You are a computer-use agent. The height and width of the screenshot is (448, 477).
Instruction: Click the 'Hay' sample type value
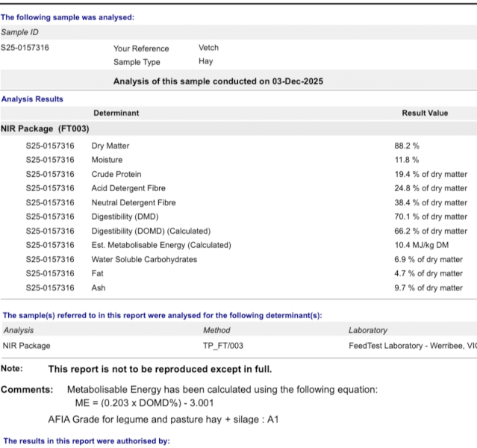tap(205, 62)
